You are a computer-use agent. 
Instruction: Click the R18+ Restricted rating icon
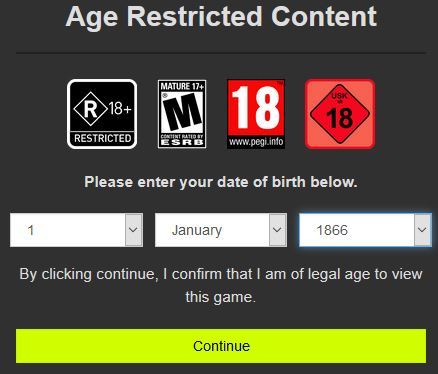tap(102, 114)
